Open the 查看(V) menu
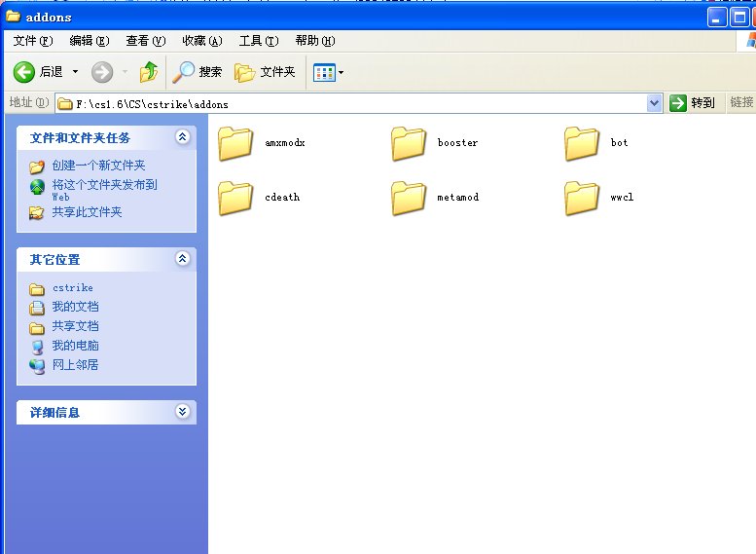Viewport: 756px width, 554px height. point(146,41)
